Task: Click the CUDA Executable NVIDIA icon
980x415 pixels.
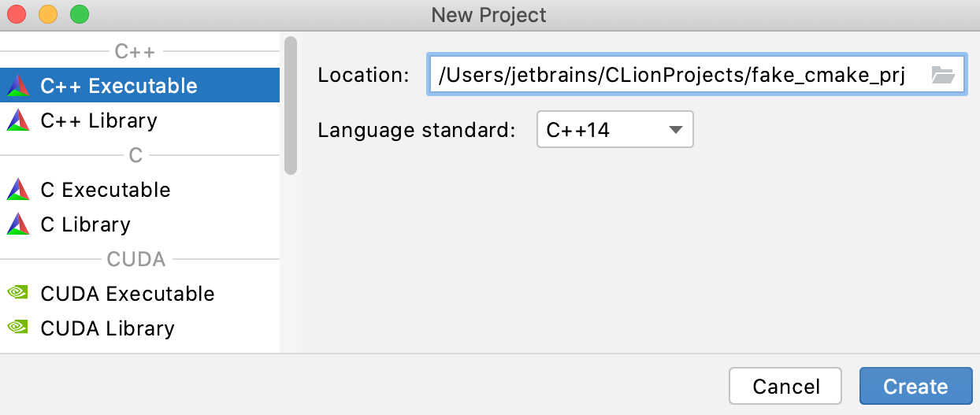Action: pos(18,293)
